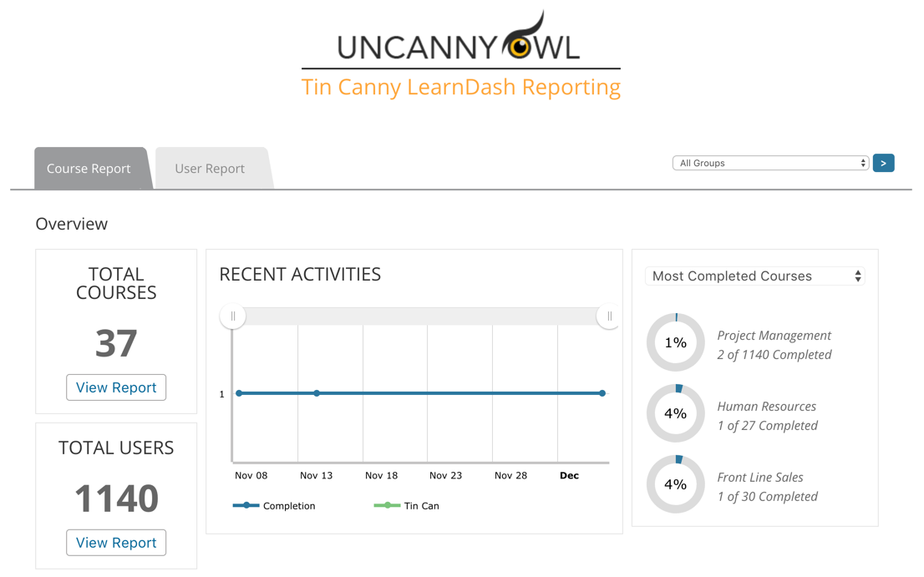Click the left range slider handle
The height and width of the screenshot is (577, 924).
pyautogui.click(x=233, y=316)
